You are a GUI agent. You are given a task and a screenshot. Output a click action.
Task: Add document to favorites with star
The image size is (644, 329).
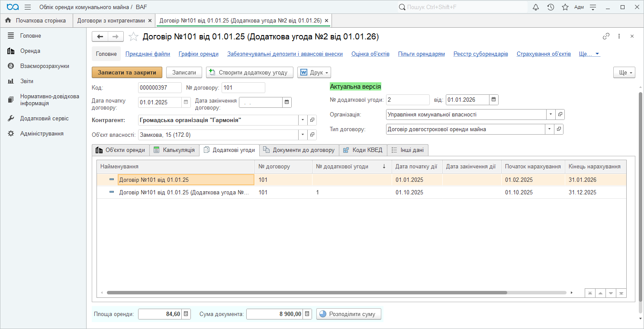133,37
